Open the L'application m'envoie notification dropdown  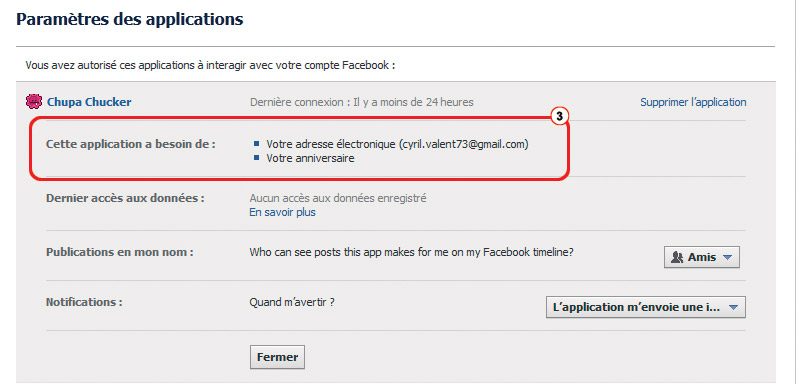tap(645, 307)
